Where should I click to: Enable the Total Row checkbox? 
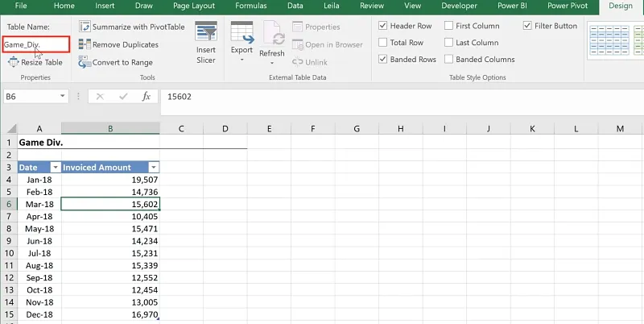click(383, 43)
